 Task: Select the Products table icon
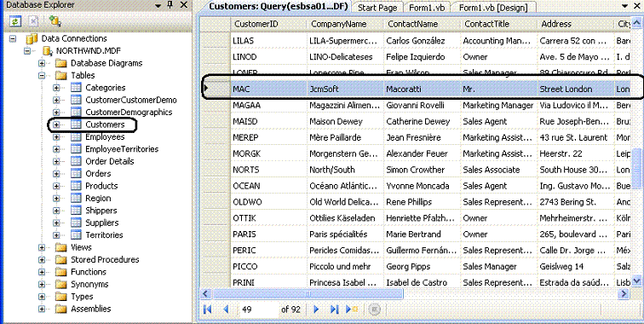point(76,186)
